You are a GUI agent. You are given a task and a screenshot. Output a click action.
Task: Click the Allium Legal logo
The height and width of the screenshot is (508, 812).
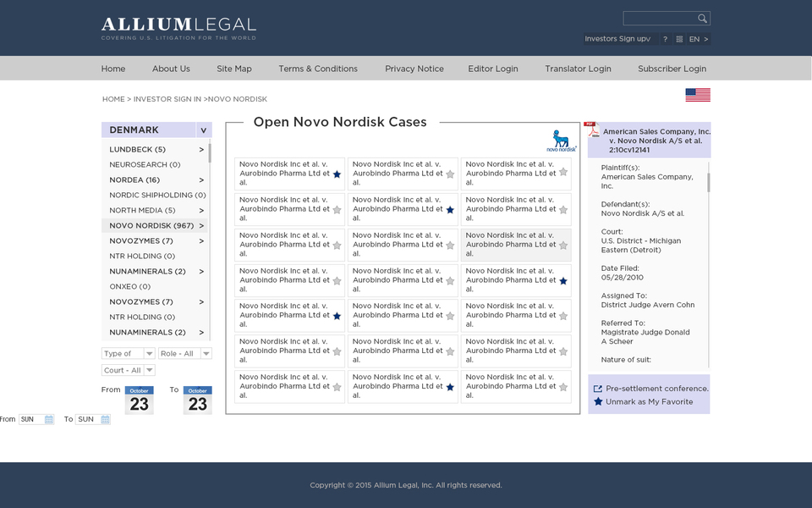[178, 29]
